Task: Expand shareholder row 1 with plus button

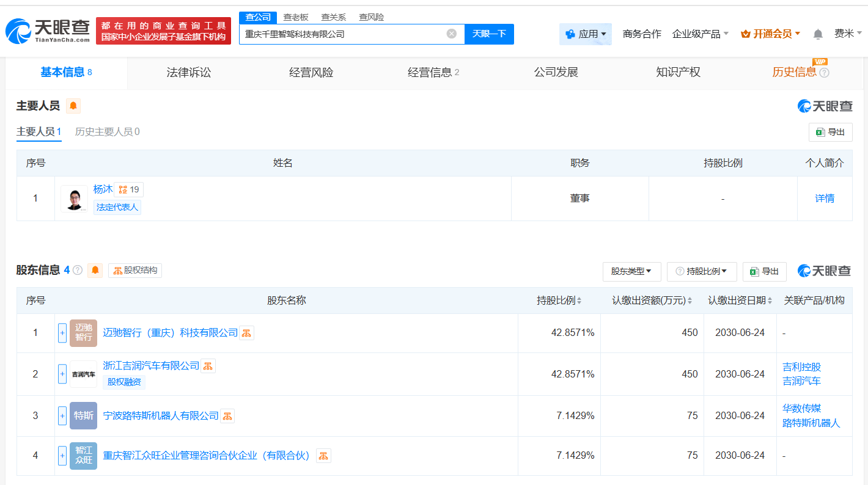Action: click(x=62, y=333)
